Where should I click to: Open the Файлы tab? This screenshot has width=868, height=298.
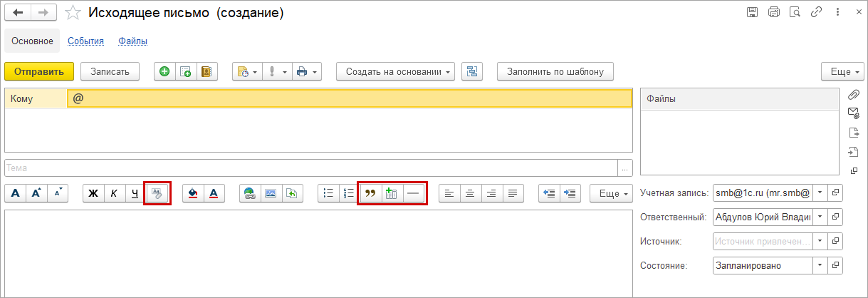tap(133, 41)
